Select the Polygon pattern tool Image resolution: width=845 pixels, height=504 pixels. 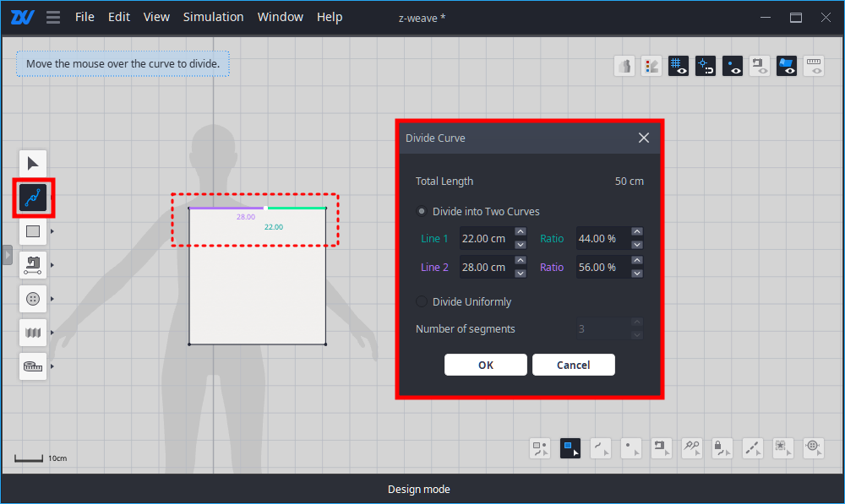pyautogui.click(x=33, y=231)
